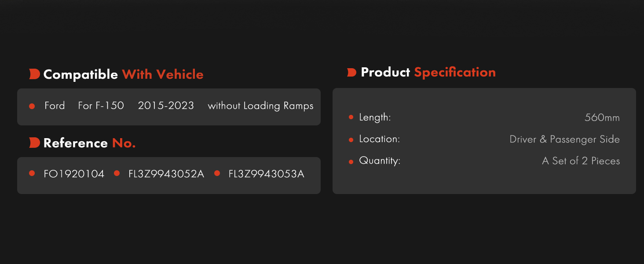Click the FL3Z9943053A reference number
This screenshot has width=644, height=264.
267,174
